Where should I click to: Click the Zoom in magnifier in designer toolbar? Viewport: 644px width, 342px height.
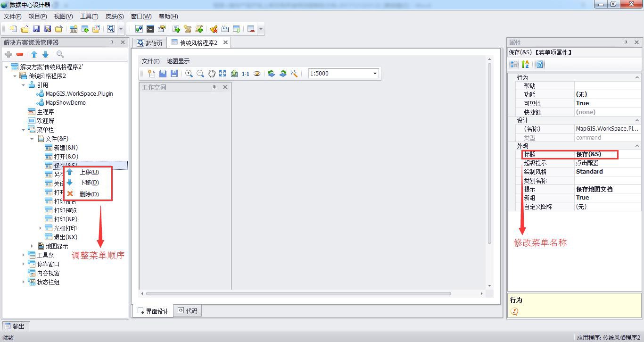[x=189, y=74]
